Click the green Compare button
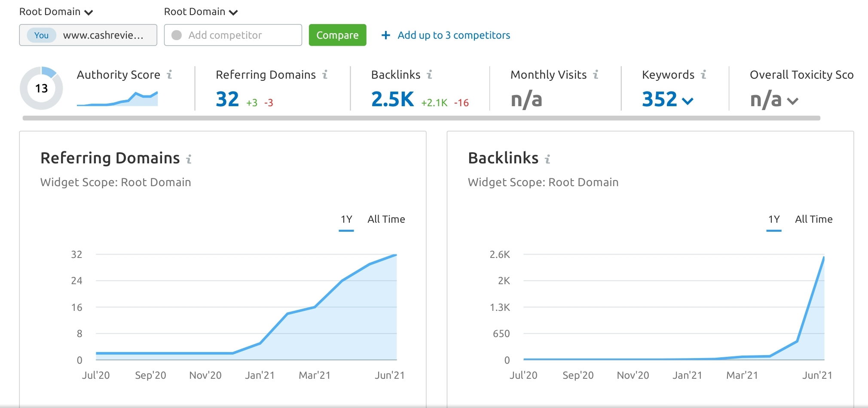The height and width of the screenshot is (408, 868). [x=338, y=35]
